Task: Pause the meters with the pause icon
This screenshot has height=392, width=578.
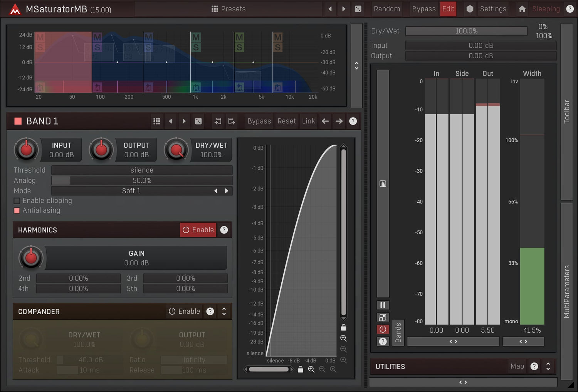Action: pos(383,305)
